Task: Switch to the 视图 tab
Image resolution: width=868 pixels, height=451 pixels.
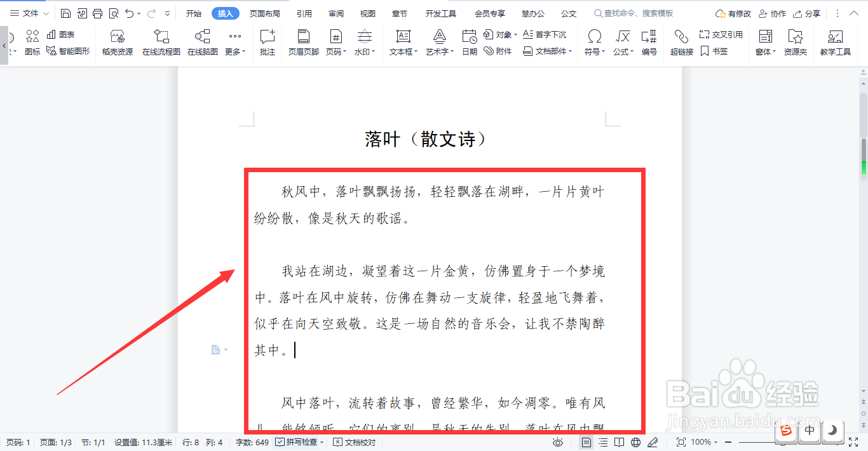Action: pos(367,13)
